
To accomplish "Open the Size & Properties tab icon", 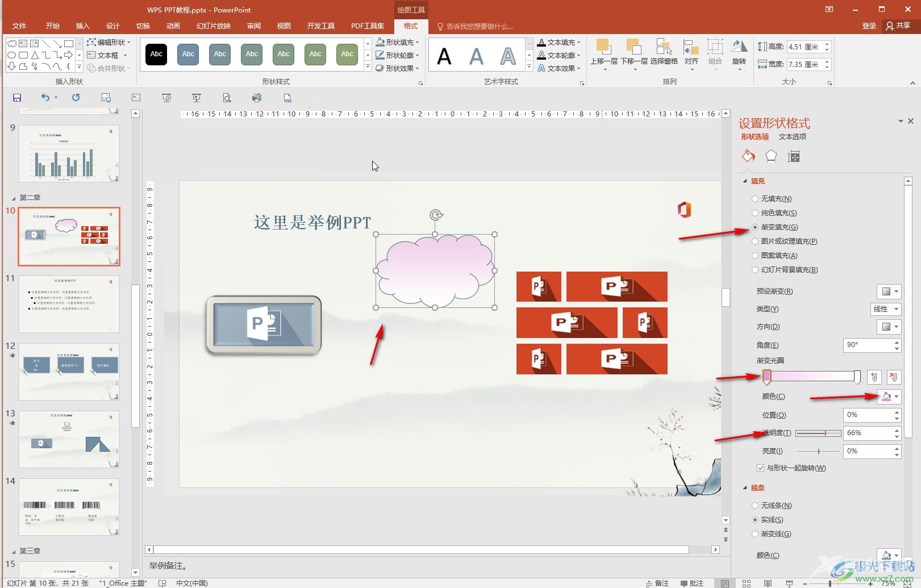I will (794, 157).
